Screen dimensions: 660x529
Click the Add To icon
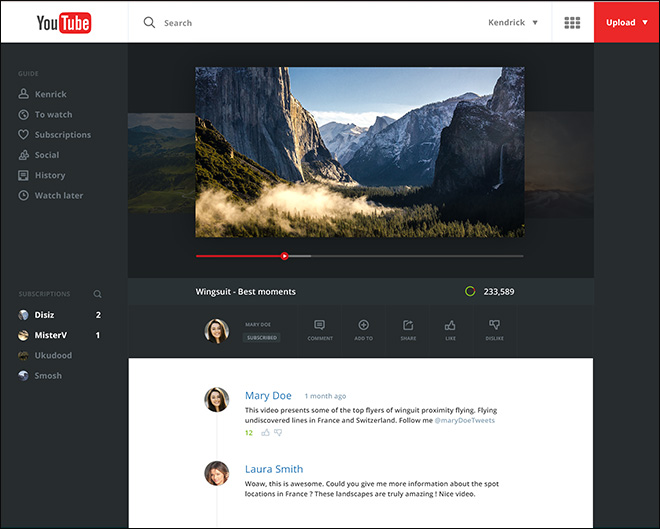coord(363,326)
